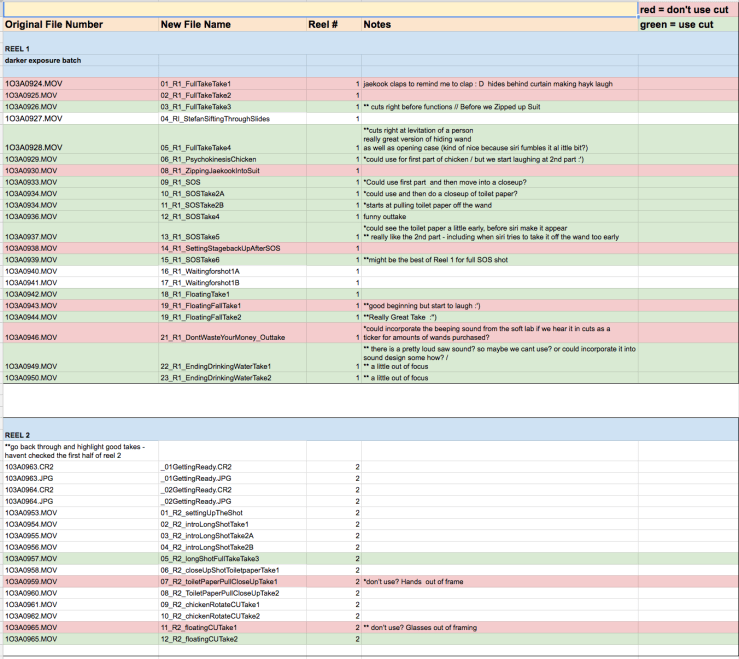Select the '12_R2_floatingCUTake2' cell
The width and height of the screenshot is (739, 659).
[x=199, y=638]
